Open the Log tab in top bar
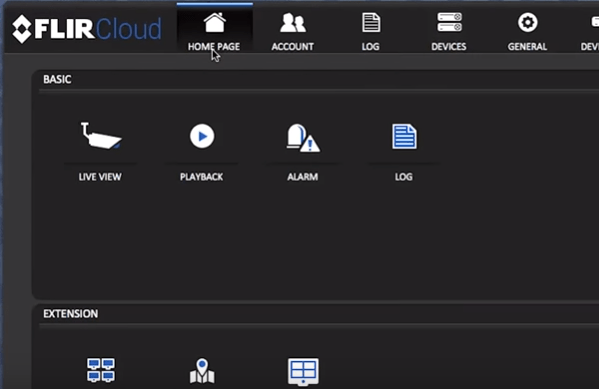 (371, 31)
